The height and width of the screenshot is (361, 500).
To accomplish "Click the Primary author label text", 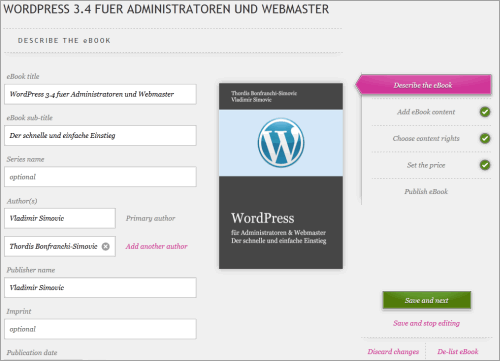I will [150, 218].
